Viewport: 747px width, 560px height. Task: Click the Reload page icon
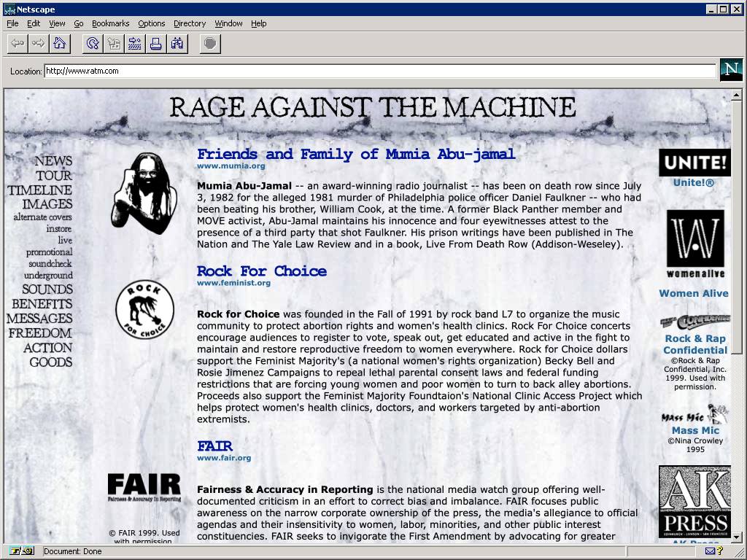(x=90, y=43)
